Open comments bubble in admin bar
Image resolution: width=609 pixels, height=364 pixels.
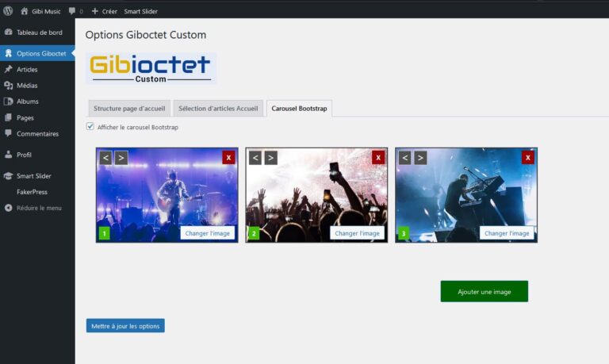point(72,11)
